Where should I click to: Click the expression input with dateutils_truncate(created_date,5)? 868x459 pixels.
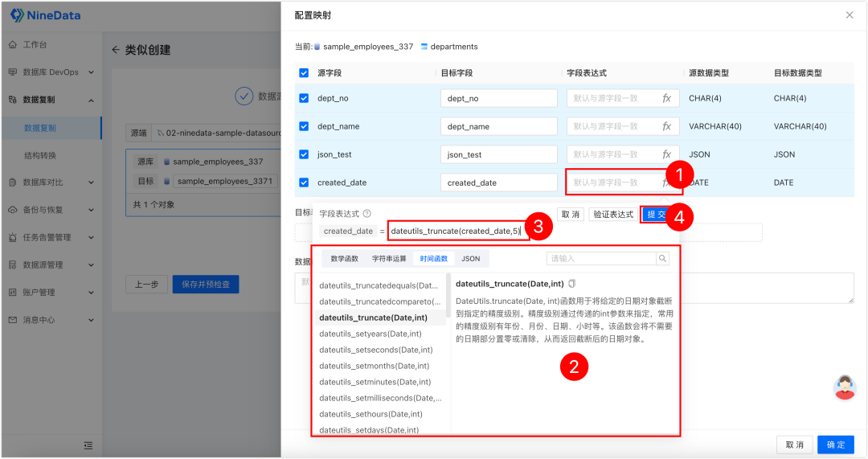point(458,231)
